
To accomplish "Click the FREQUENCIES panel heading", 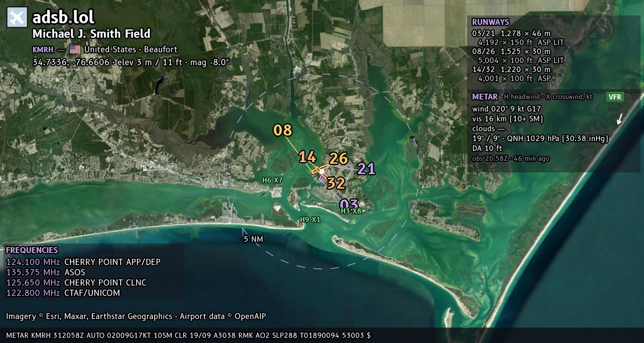I will coord(32,250).
